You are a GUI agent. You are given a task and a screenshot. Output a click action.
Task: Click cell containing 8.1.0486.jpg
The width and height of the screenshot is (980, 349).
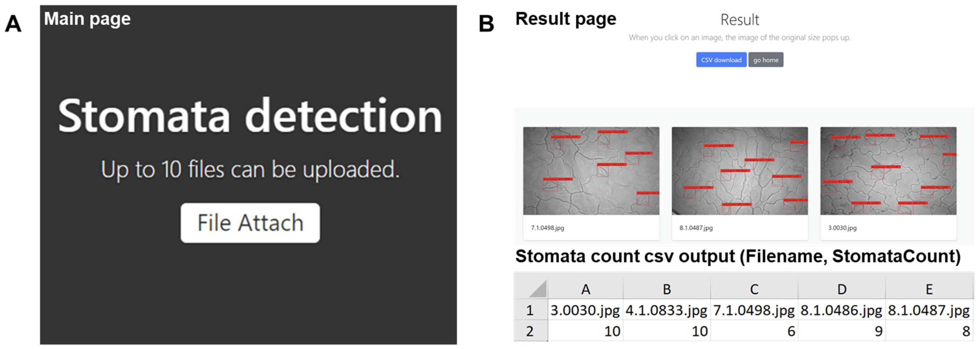click(x=841, y=310)
